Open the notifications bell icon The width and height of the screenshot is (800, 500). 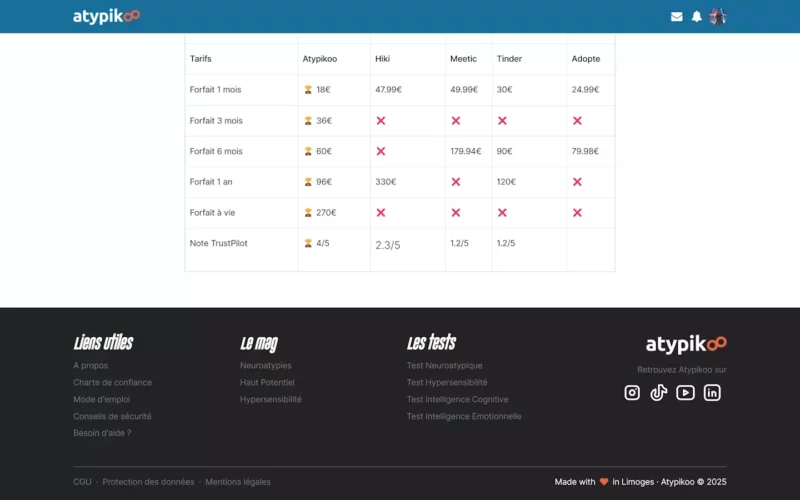(x=696, y=17)
